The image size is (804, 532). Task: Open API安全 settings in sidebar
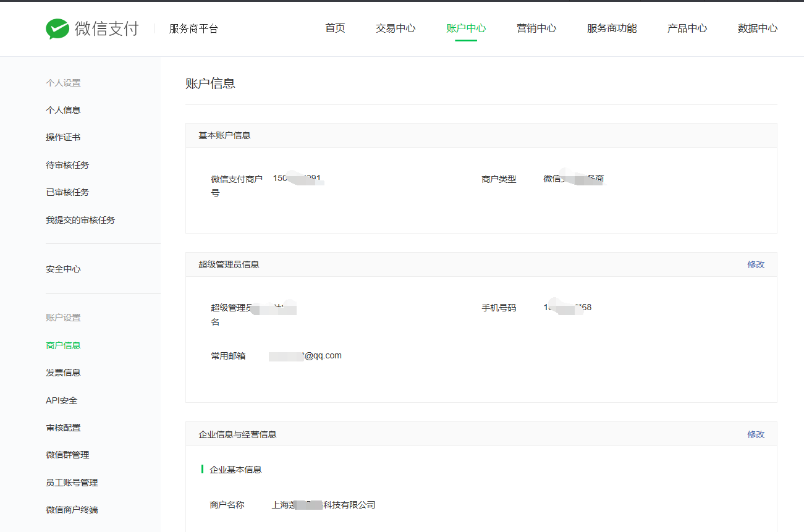62,400
